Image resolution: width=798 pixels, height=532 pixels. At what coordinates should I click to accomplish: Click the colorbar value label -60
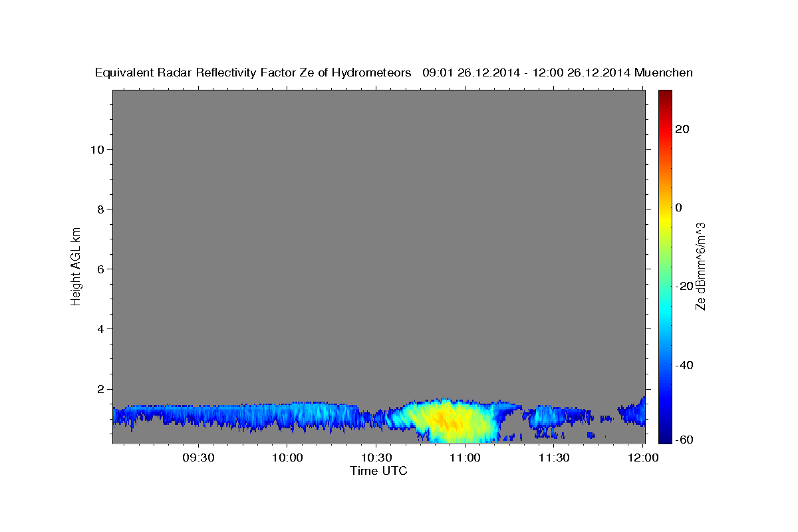click(x=684, y=440)
